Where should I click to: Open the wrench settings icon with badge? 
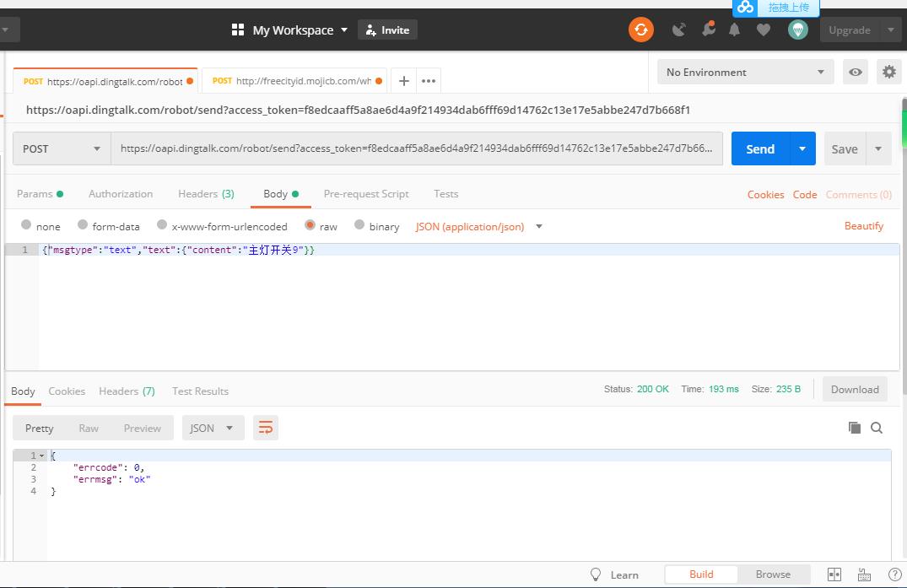[x=709, y=29]
